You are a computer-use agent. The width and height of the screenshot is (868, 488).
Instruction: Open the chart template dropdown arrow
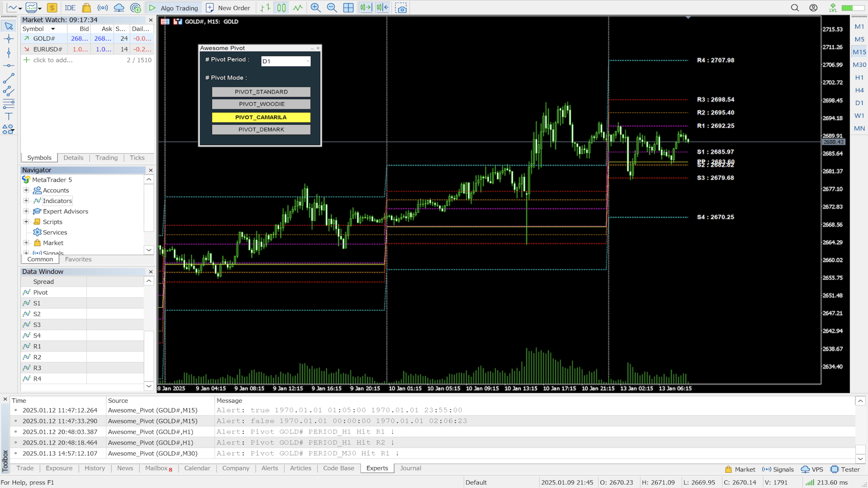(40, 8)
